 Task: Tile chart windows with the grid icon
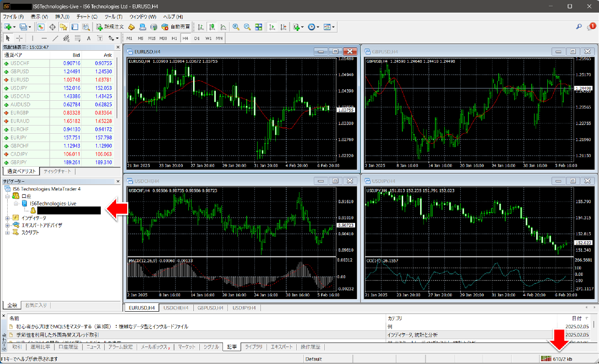tap(259, 27)
